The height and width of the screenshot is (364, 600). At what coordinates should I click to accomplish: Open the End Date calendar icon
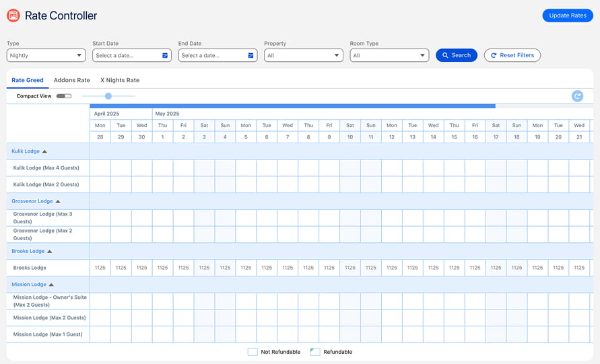[251, 56]
